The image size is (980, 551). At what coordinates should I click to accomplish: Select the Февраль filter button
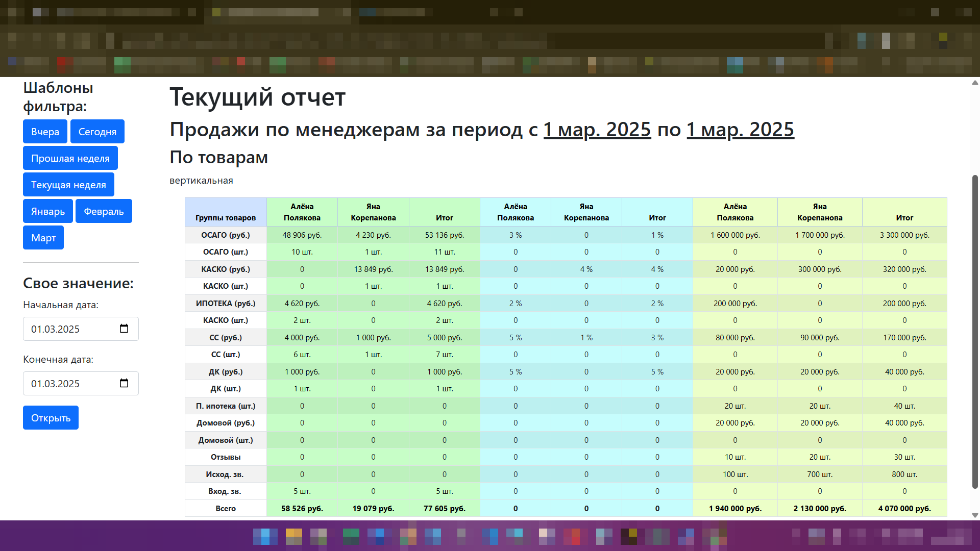[104, 211]
